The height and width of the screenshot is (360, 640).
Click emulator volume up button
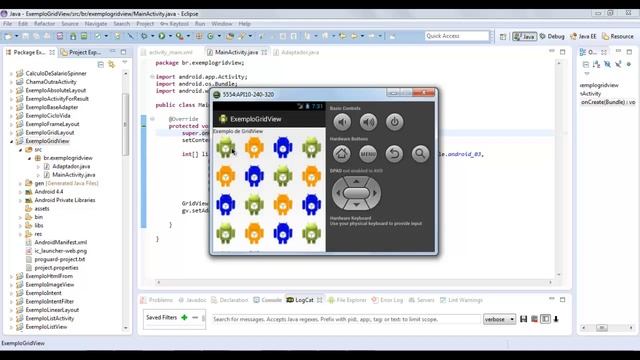[x=368, y=122]
